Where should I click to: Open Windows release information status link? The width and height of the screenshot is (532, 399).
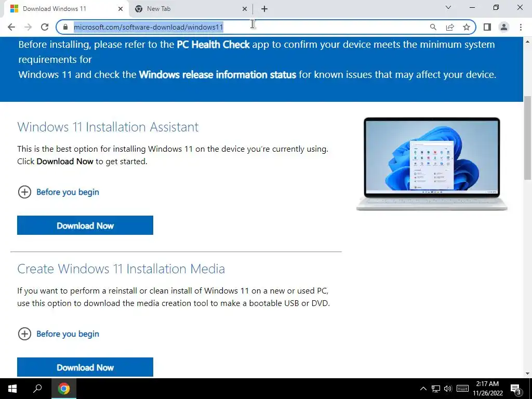(x=218, y=75)
